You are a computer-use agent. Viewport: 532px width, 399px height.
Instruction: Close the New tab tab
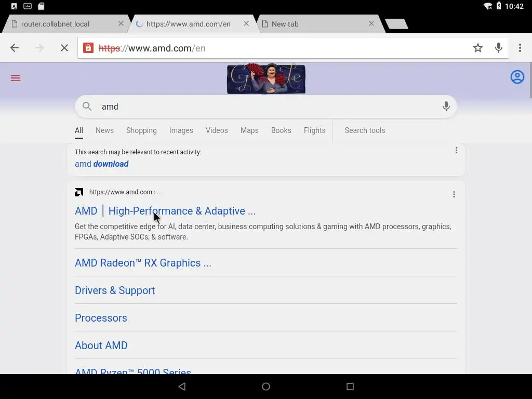[371, 23]
